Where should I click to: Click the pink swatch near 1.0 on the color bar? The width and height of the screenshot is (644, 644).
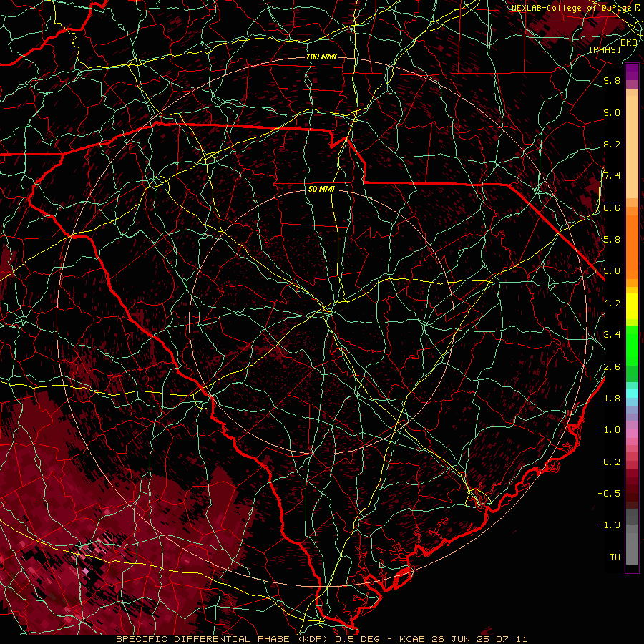pos(632,434)
